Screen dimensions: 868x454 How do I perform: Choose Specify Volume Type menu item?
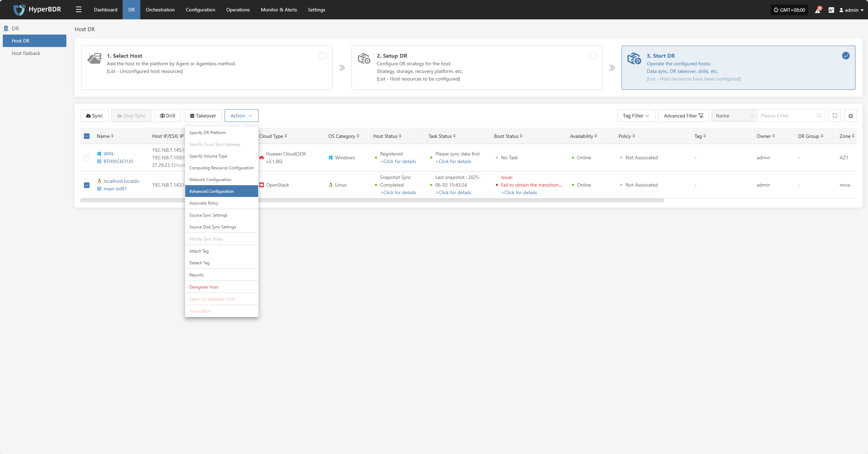(x=221, y=156)
